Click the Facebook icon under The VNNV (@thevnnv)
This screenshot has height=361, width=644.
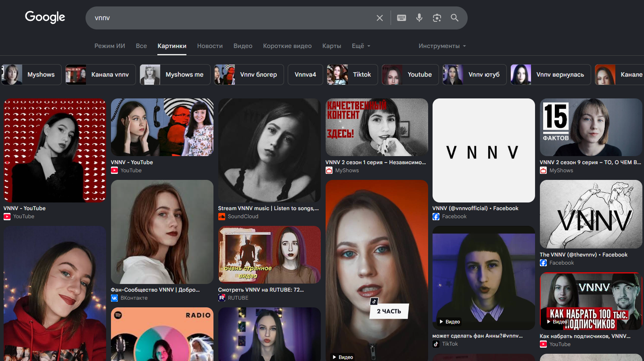click(543, 263)
